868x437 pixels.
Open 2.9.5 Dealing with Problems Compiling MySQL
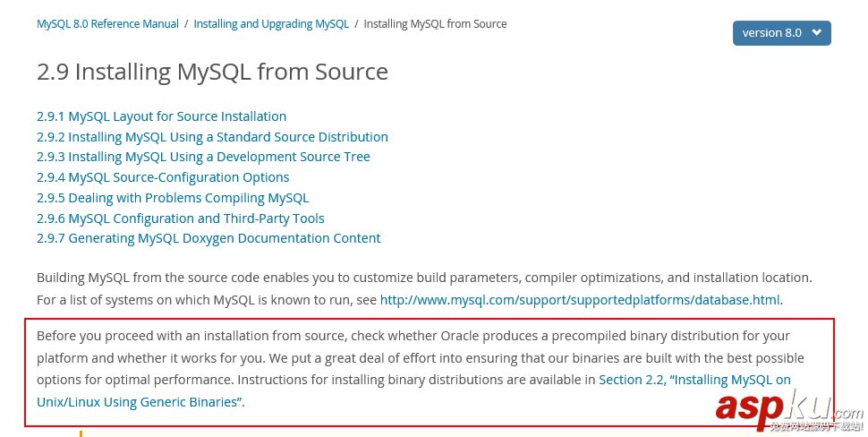(x=173, y=198)
